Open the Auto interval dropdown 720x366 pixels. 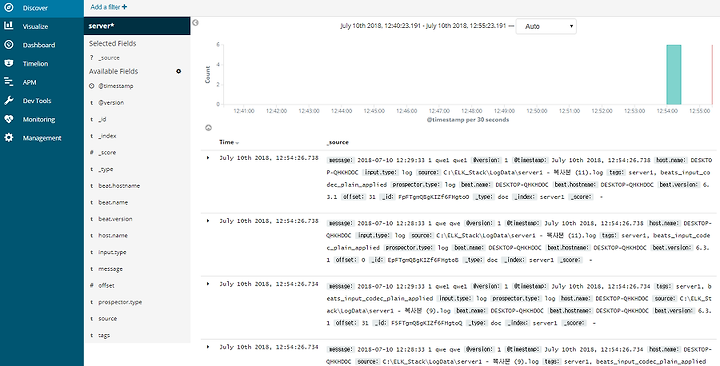tap(546, 26)
